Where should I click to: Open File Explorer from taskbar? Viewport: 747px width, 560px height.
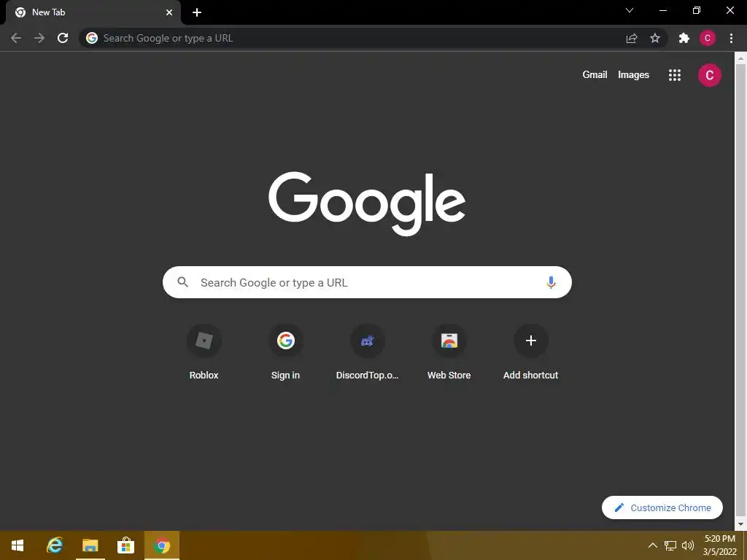[x=90, y=545]
